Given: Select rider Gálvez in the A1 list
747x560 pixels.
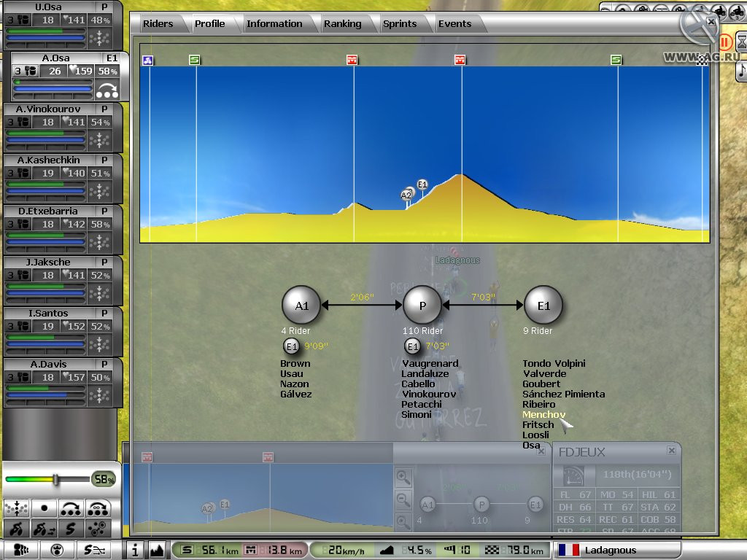Looking at the screenshot, I should click(296, 394).
